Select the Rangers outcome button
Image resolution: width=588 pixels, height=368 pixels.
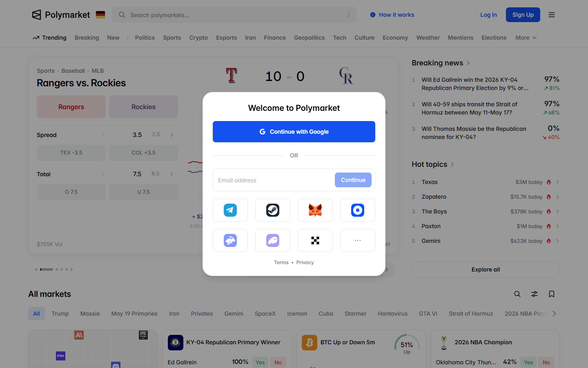[x=71, y=107]
